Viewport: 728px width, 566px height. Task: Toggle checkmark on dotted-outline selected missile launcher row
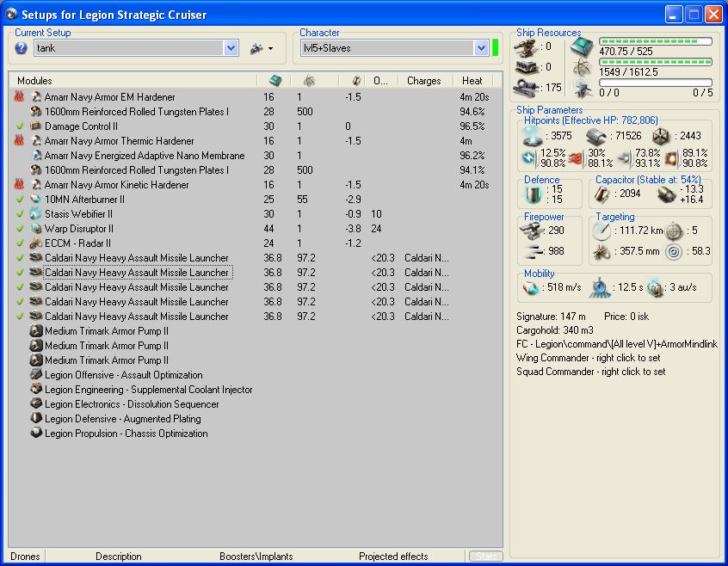click(20, 273)
